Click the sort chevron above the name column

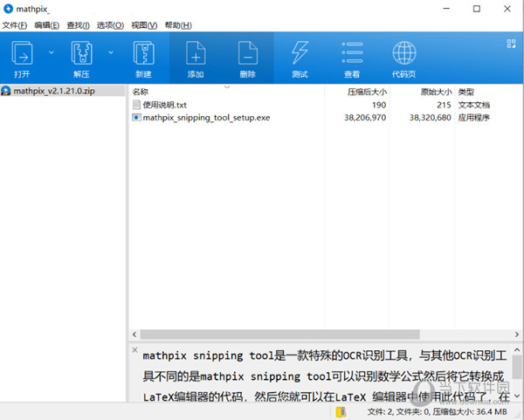(227, 87)
